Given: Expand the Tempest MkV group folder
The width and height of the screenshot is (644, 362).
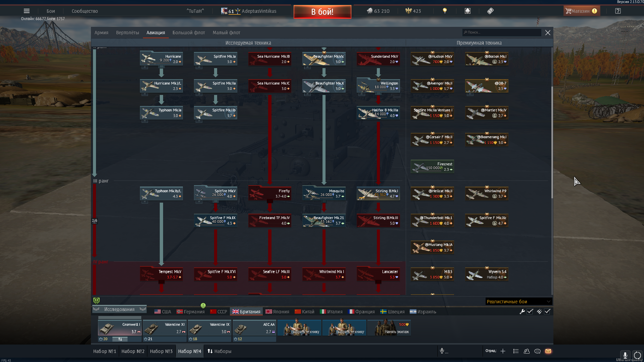Looking at the screenshot, I should (x=161, y=282).
